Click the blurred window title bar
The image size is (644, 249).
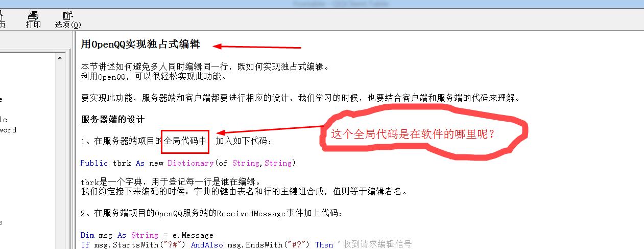point(322,4)
